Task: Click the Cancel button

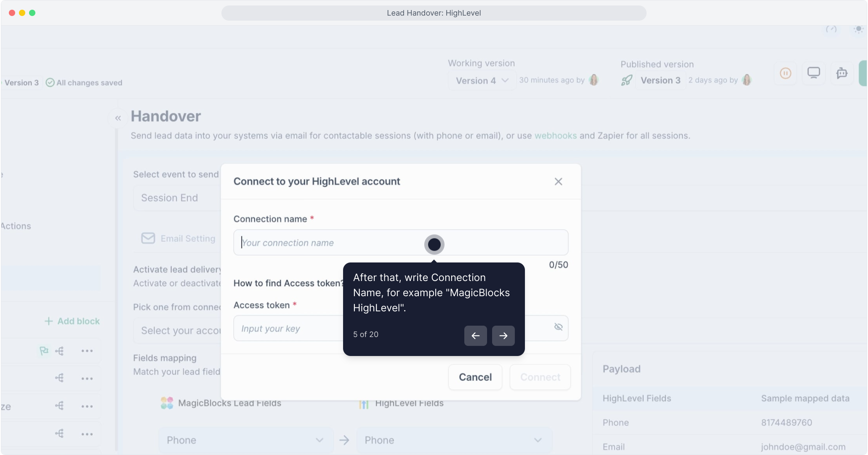Action: coord(475,377)
